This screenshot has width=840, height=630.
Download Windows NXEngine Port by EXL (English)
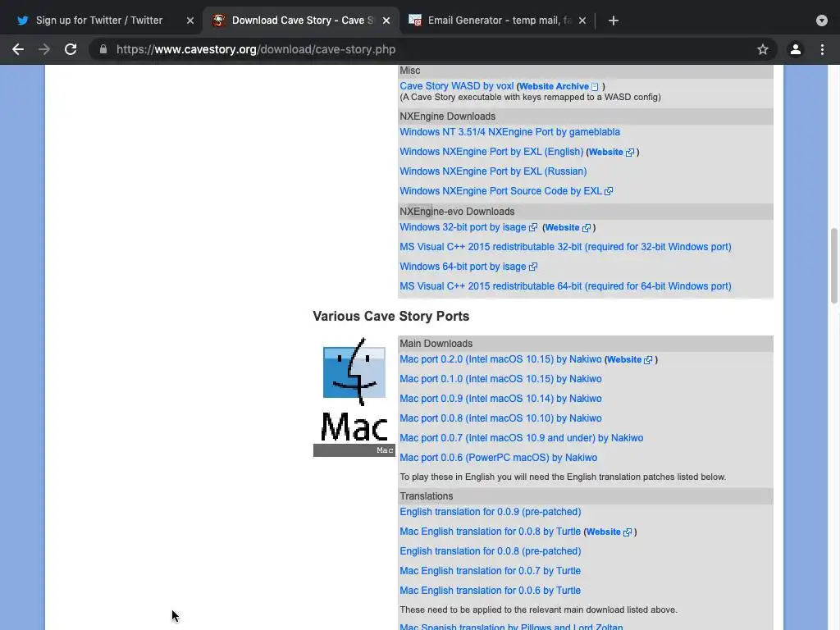[491, 152]
